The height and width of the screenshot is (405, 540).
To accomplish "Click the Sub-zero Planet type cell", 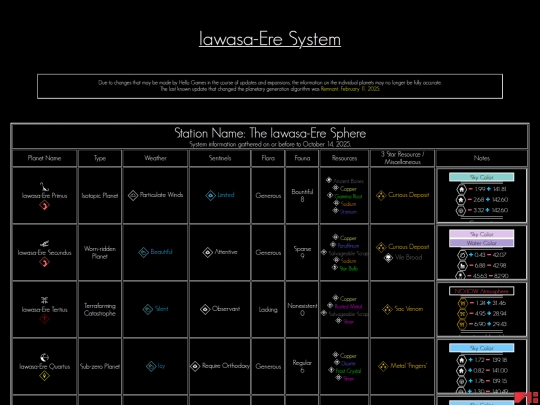I will pos(100,366).
